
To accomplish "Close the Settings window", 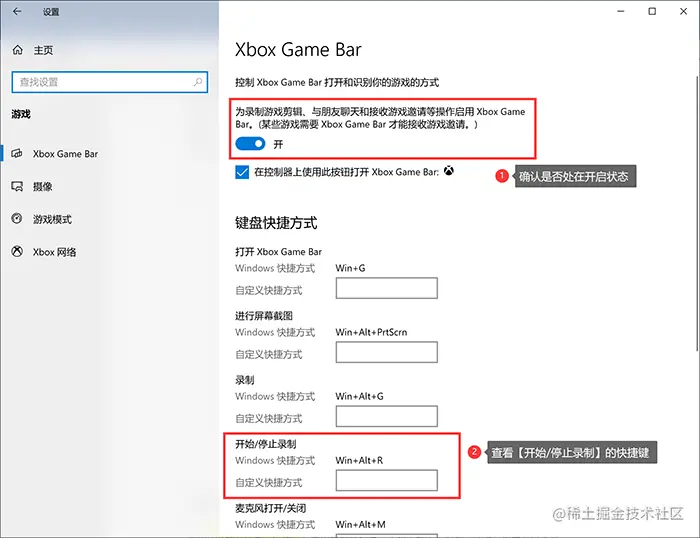I will (x=683, y=12).
